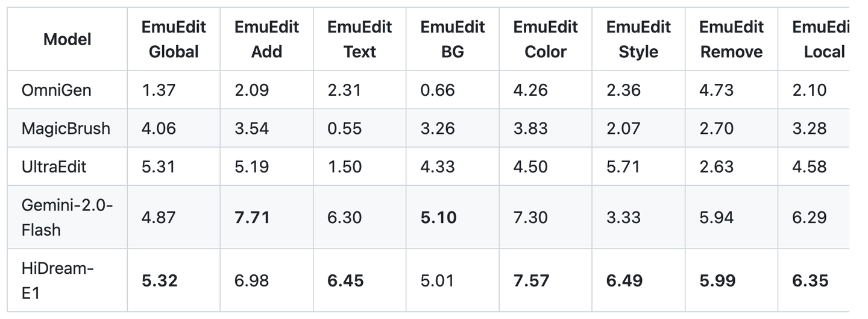Select the MagicBrush model name cell
This screenshot has height=319, width=868.
[66, 128]
